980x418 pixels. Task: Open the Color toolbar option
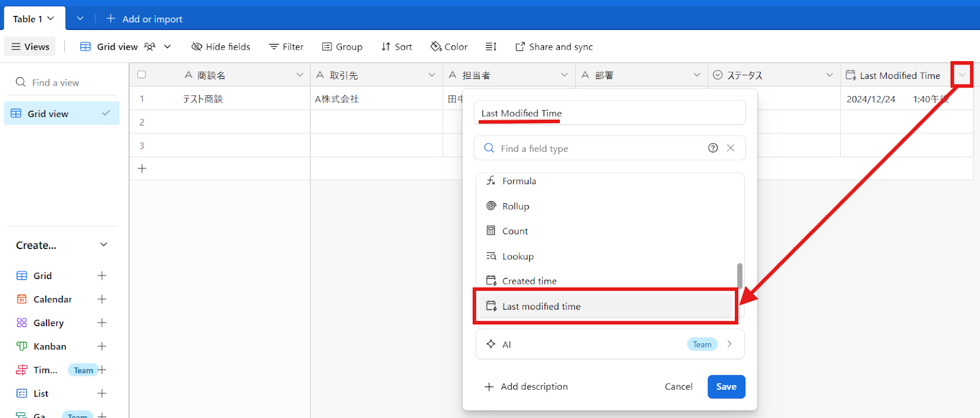coord(449,47)
